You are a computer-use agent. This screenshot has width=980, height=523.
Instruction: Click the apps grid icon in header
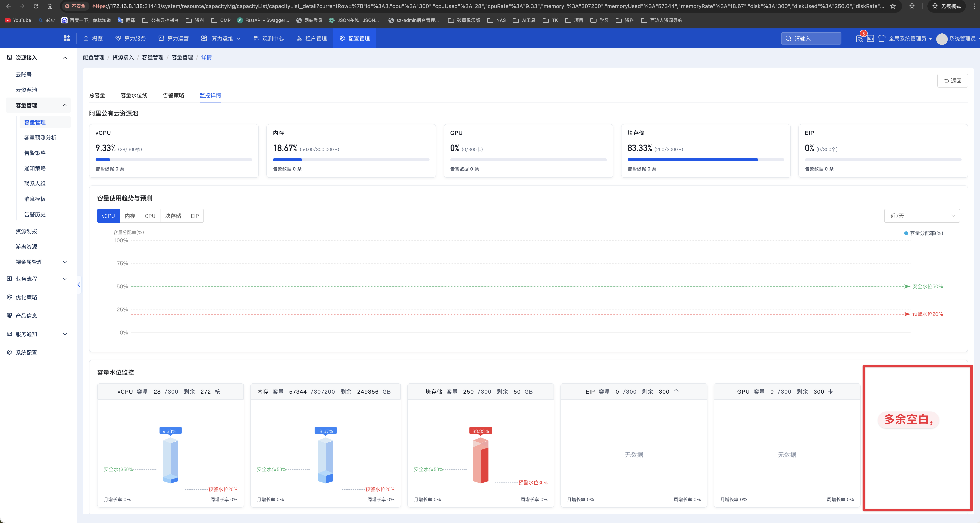pos(67,38)
